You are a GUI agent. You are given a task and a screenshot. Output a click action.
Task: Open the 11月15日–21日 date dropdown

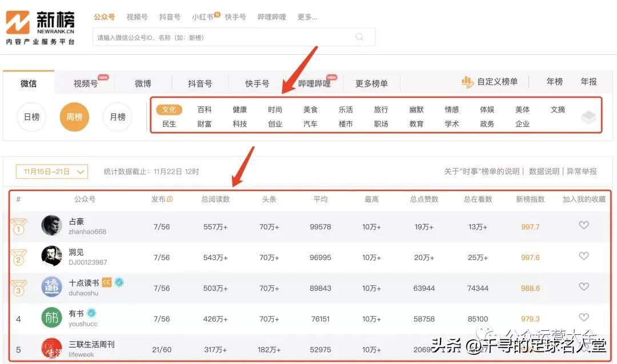coord(51,171)
